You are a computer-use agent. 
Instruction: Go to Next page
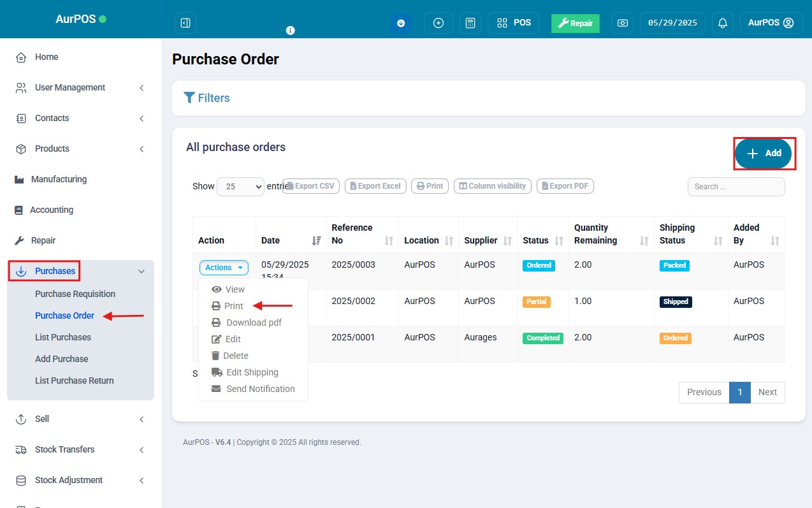point(767,392)
